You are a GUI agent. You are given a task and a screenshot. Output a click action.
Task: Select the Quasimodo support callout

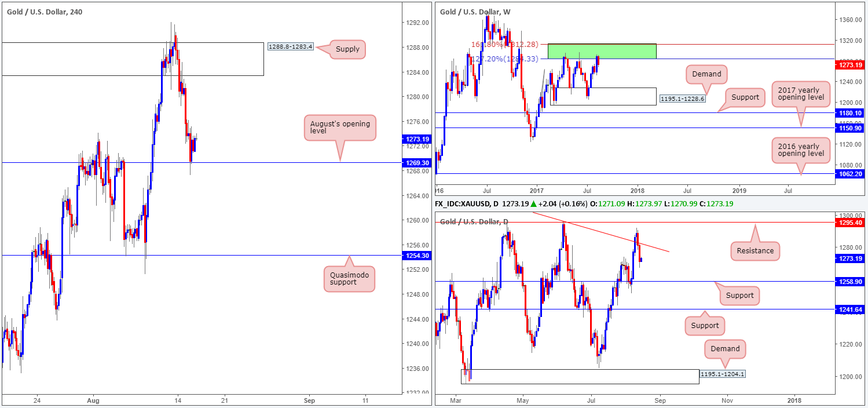349,279
